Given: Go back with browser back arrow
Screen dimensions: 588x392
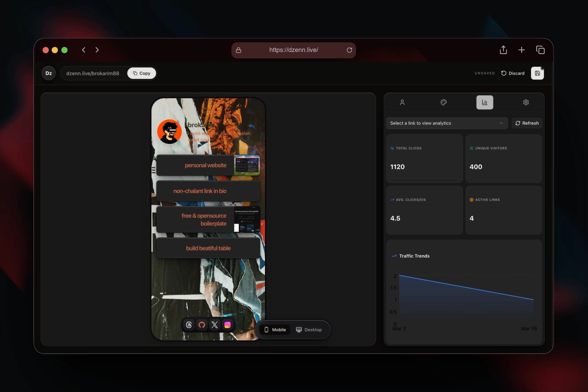Looking at the screenshot, I should pos(83,50).
